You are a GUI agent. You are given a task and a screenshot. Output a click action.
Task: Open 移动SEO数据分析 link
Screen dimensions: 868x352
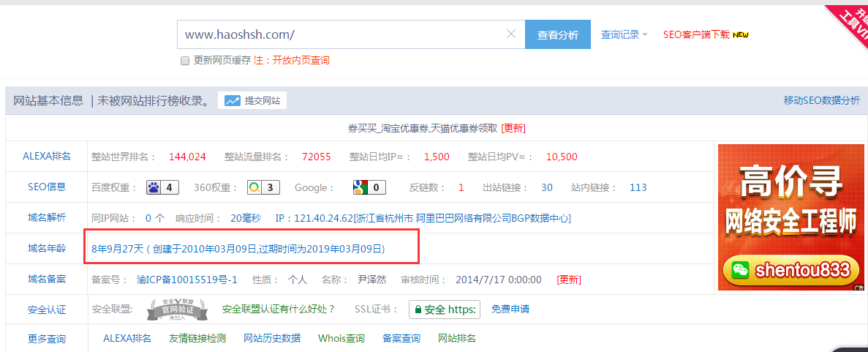pos(821,101)
